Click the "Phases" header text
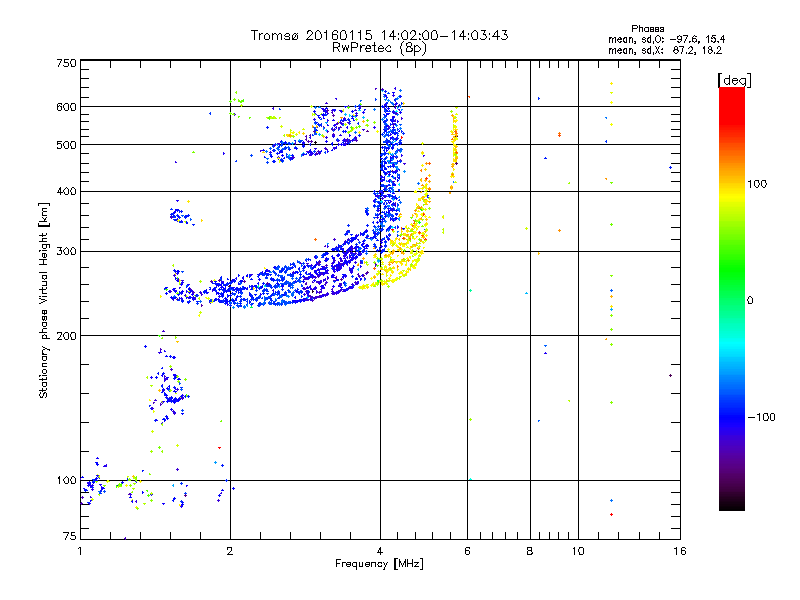Viewport: 800px width, 600px height. pyautogui.click(x=647, y=29)
